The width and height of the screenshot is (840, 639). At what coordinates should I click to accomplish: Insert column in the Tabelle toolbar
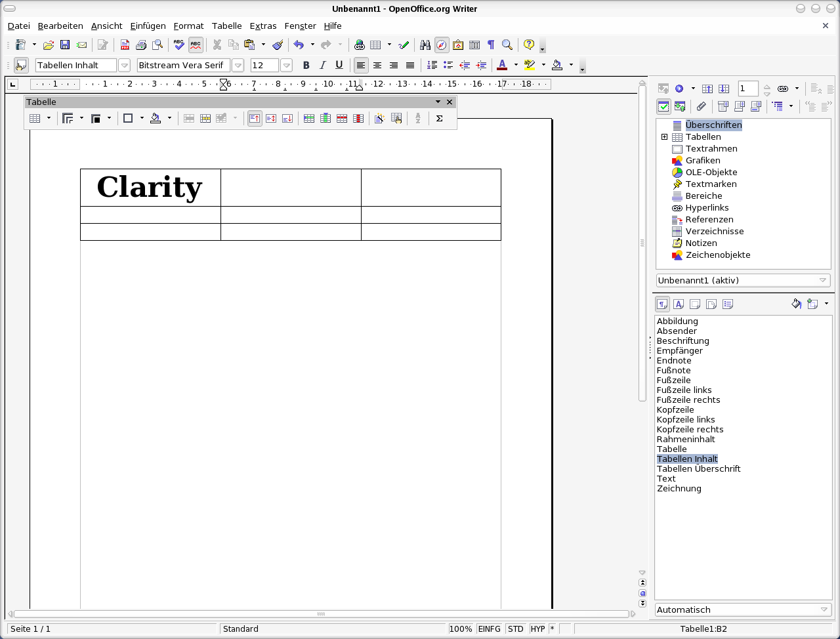tap(325, 119)
